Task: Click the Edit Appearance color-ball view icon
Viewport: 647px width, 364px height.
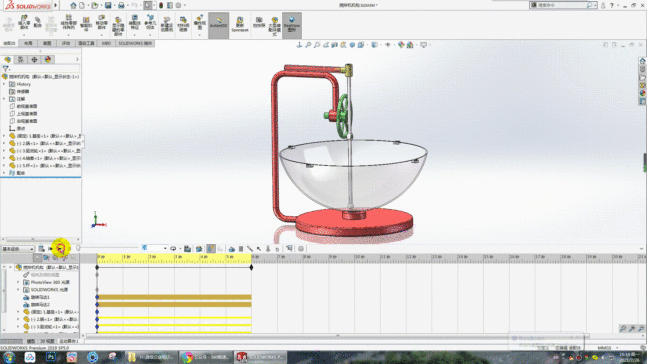Action: click(401, 45)
